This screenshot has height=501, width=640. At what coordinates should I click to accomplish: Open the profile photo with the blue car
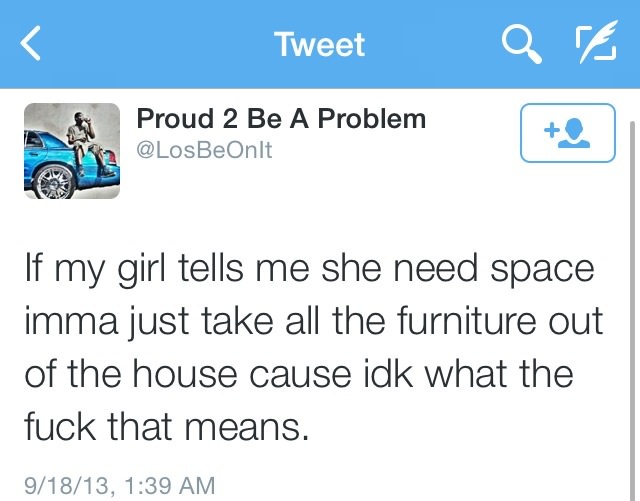point(73,150)
